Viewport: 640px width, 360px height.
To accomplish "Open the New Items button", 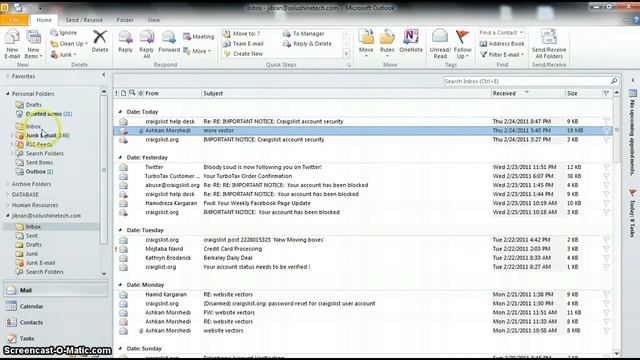I will [x=33, y=44].
